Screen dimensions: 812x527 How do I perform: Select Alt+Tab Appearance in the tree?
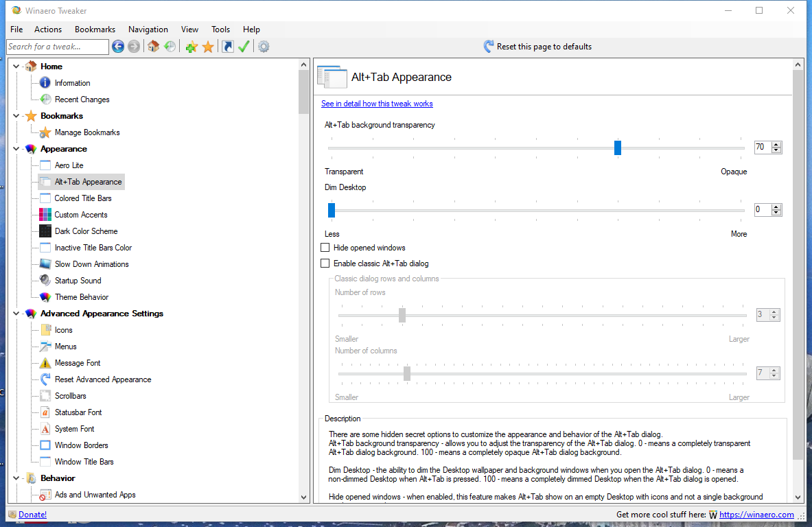click(88, 182)
